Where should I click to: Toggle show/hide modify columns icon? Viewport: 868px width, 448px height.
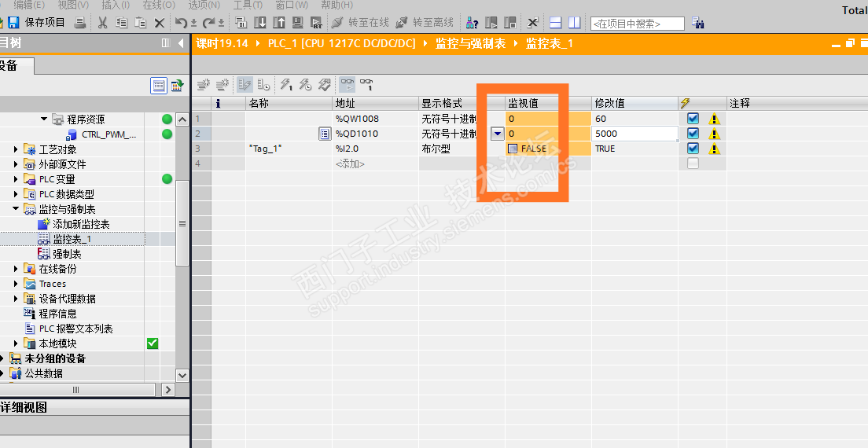[245, 85]
